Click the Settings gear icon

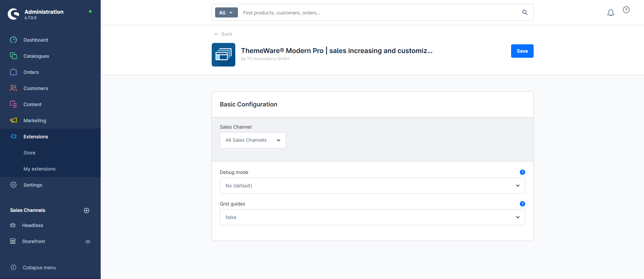pos(13,185)
